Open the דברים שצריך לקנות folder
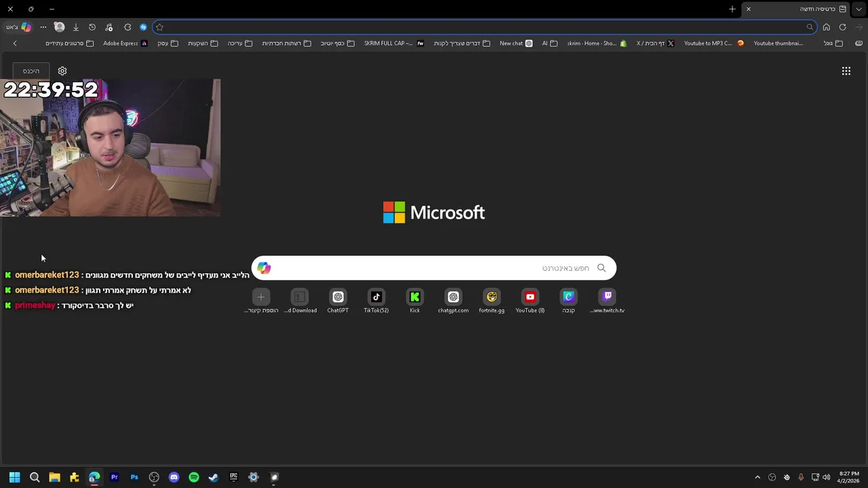Viewport: 868px width, 488px height. 461,43
